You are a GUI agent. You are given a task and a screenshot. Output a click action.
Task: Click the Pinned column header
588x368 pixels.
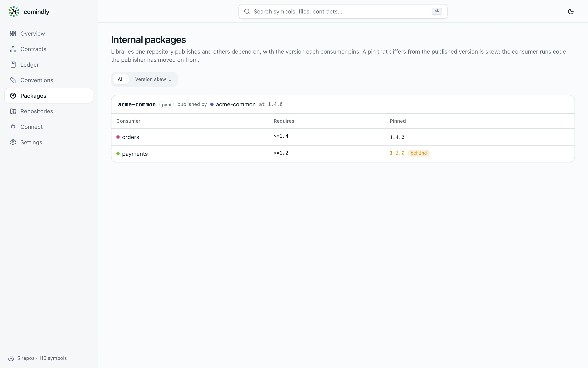(x=398, y=121)
